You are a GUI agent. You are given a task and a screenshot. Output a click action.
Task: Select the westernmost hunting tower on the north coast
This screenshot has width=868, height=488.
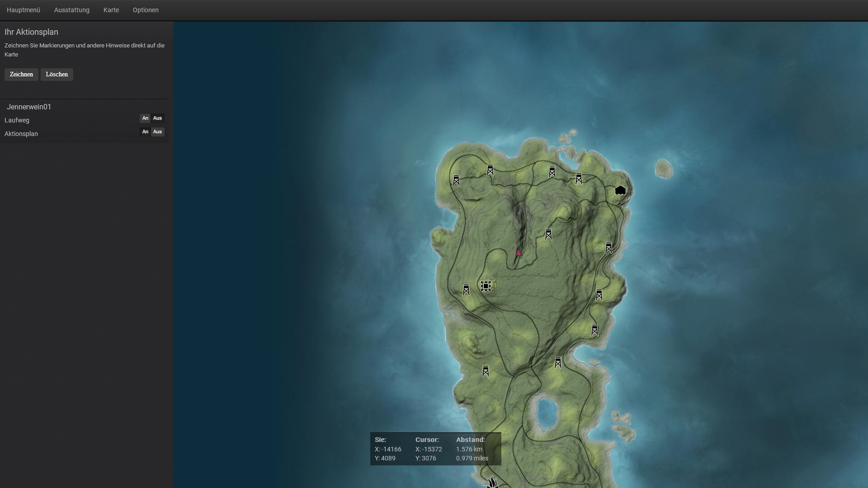point(456,181)
